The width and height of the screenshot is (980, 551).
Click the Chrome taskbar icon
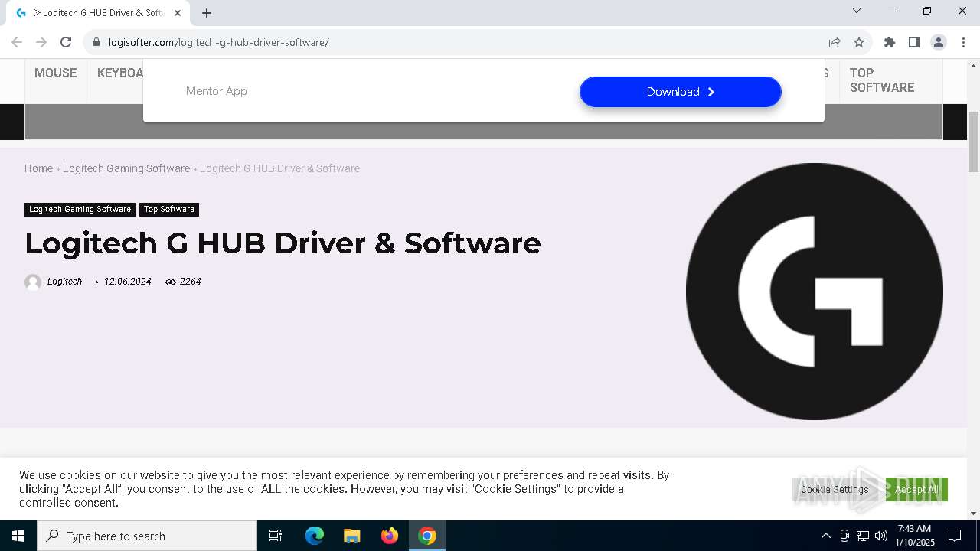(427, 536)
